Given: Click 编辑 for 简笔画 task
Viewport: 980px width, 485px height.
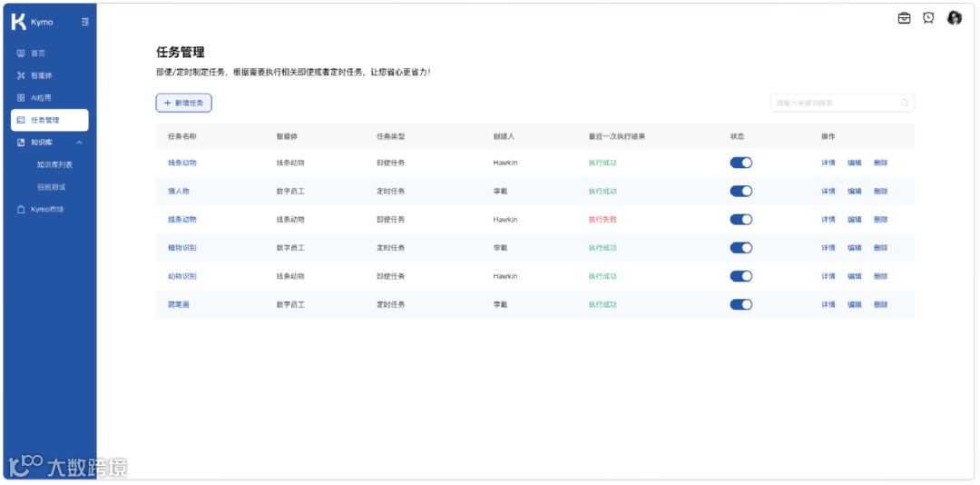Looking at the screenshot, I should point(855,304).
